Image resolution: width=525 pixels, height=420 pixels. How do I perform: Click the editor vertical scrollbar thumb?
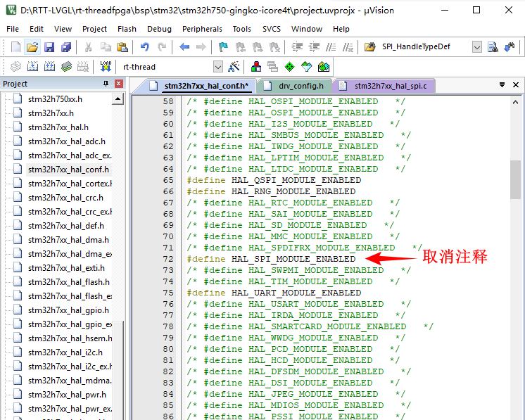pyautogui.click(x=516, y=180)
